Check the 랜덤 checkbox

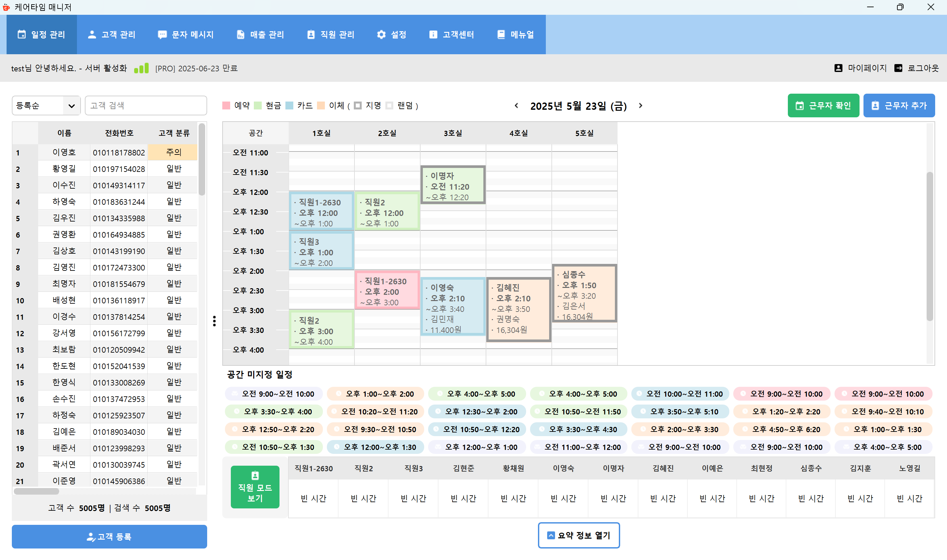click(390, 106)
